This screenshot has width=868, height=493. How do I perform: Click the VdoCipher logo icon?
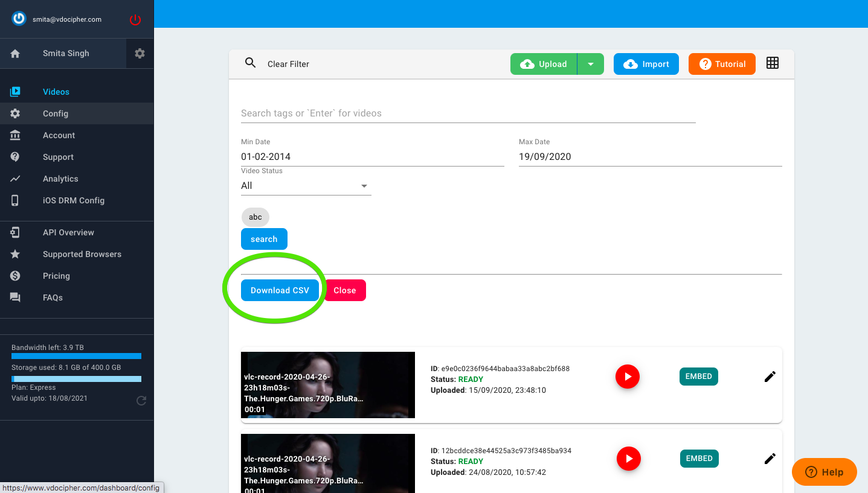19,19
